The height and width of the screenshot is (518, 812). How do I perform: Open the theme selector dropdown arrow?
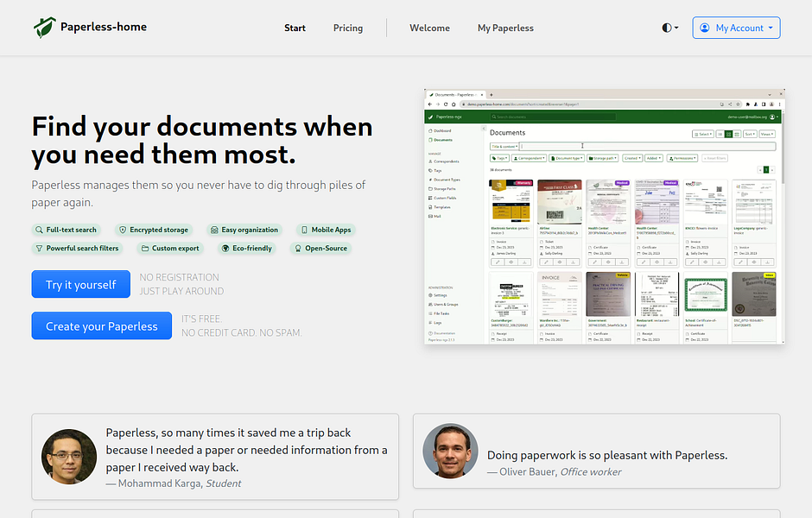(x=676, y=27)
